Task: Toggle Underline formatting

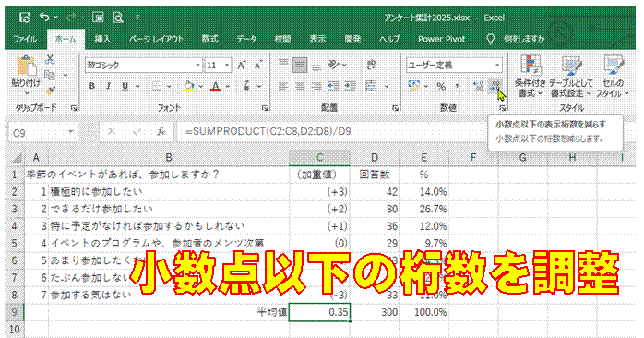Action: [125, 86]
